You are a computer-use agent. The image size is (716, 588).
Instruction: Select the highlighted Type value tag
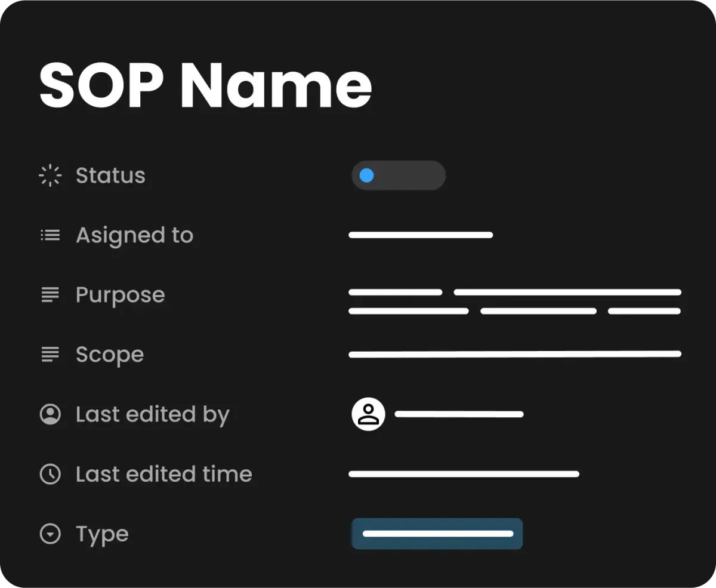click(x=437, y=534)
